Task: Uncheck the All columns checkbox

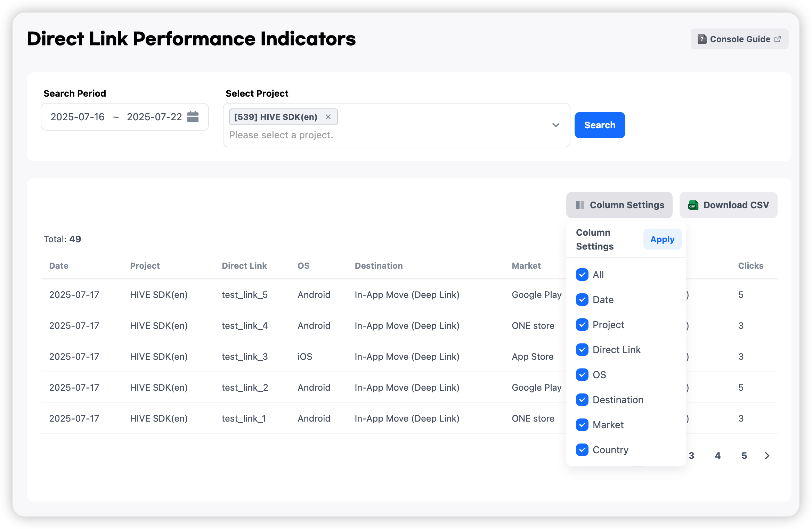Action: click(582, 275)
